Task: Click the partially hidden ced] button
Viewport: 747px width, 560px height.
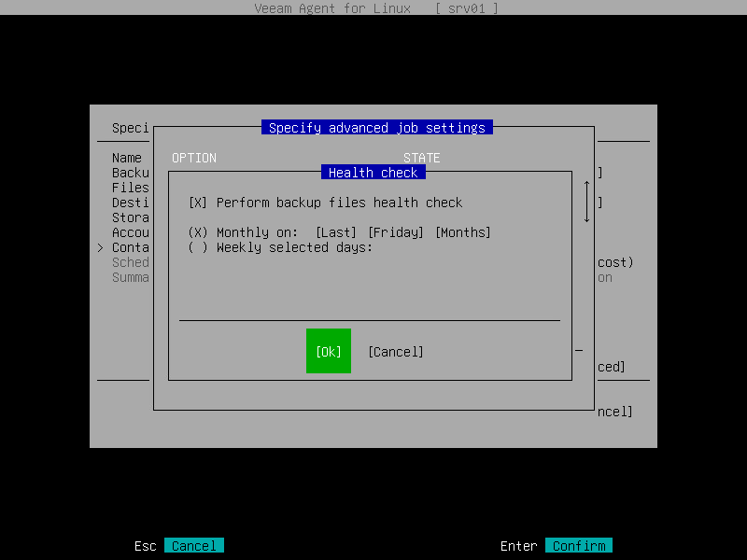Action: [612, 367]
